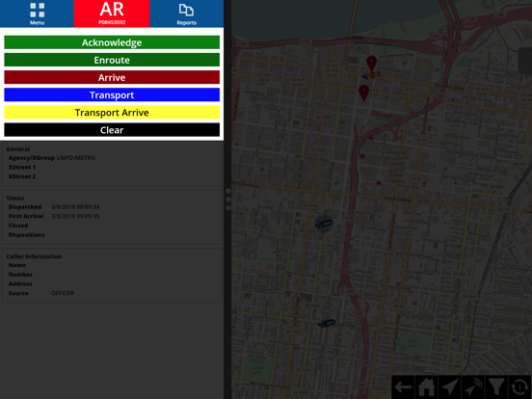Open the Reports documents icon
Viewport: 532px width, 399px height.
[x=186, y=13]
